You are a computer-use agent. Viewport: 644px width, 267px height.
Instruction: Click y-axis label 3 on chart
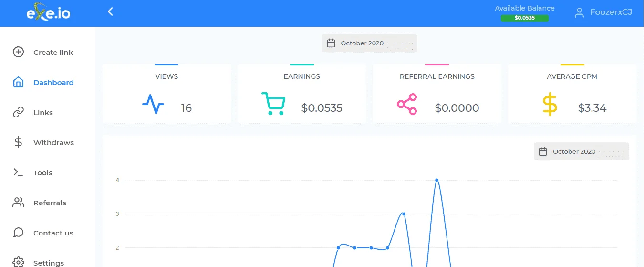(x=117, y=214)
